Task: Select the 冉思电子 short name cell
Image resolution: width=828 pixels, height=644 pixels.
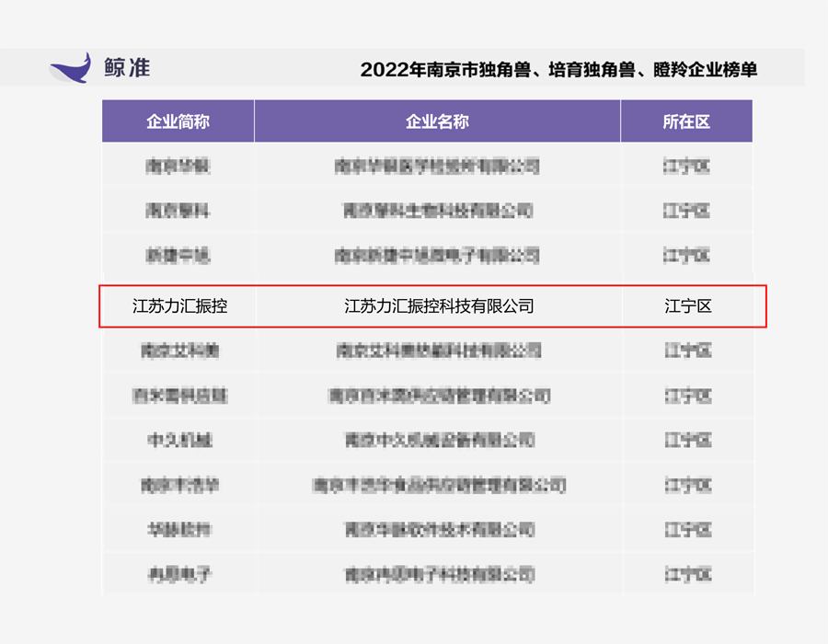Action: coord(179,575)
